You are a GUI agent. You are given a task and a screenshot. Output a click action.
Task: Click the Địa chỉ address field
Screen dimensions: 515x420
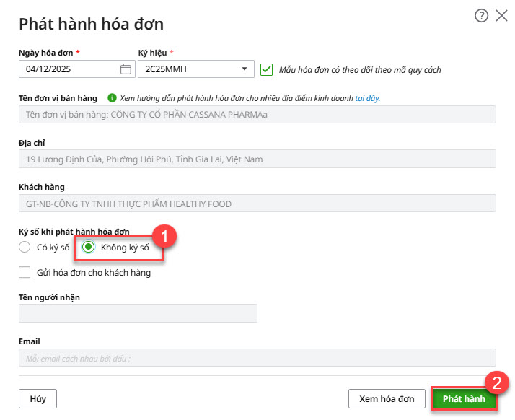click(257, 159)
